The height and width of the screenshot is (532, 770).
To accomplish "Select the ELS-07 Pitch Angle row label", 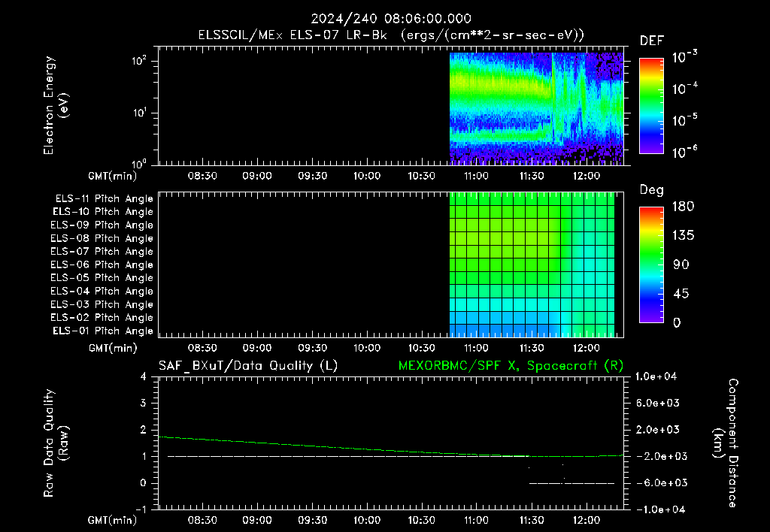I will point(102,251).
